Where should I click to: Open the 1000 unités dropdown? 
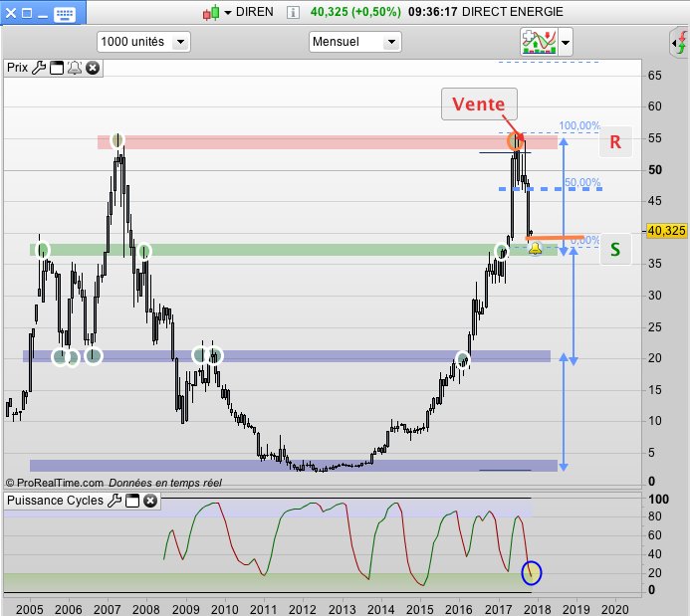tap(143, 42)
